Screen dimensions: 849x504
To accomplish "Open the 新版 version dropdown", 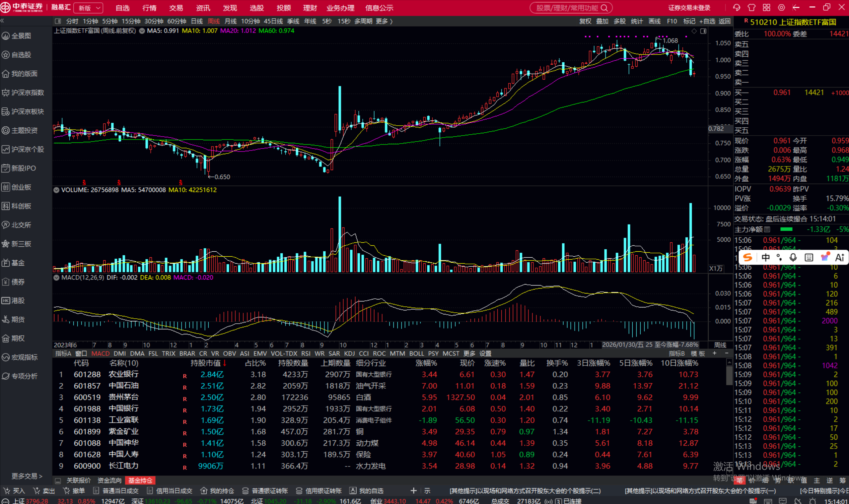I will coord(88,8).
